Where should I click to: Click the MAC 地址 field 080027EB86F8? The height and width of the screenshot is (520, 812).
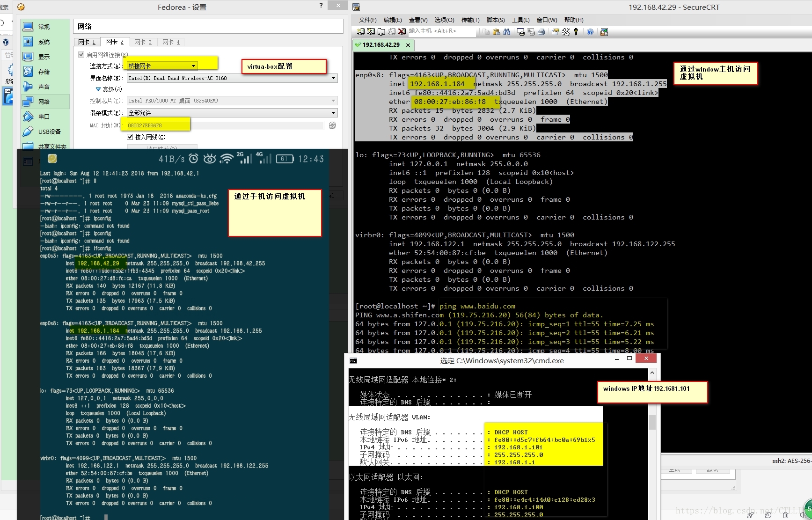tap(225, 125)
